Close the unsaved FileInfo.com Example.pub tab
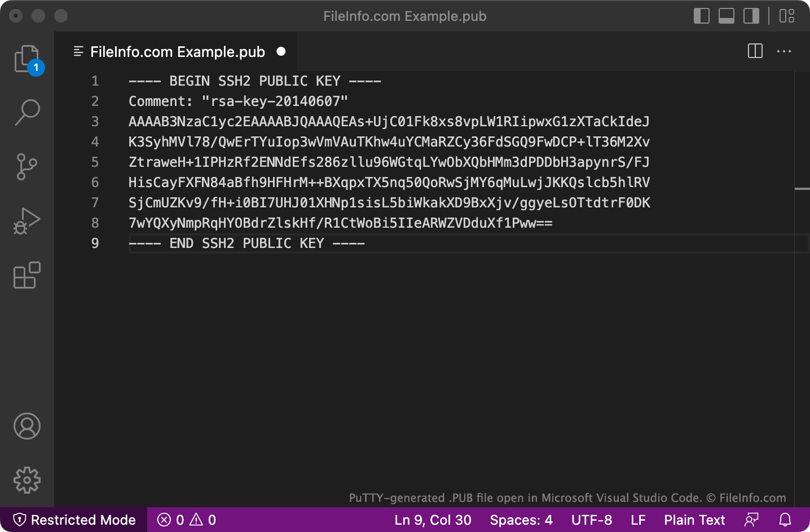 (281, 52)
